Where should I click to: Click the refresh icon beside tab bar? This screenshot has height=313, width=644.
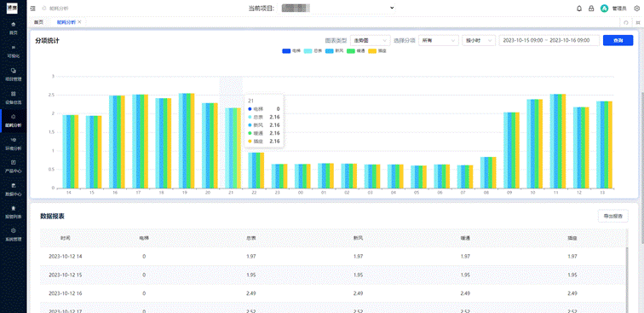point(626,23)
